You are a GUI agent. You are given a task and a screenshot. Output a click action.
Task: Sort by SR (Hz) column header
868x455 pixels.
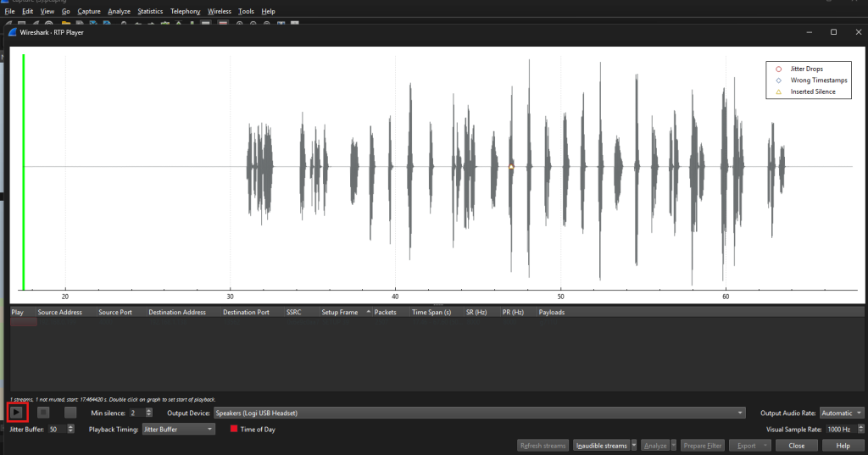(x=482, y=312)
